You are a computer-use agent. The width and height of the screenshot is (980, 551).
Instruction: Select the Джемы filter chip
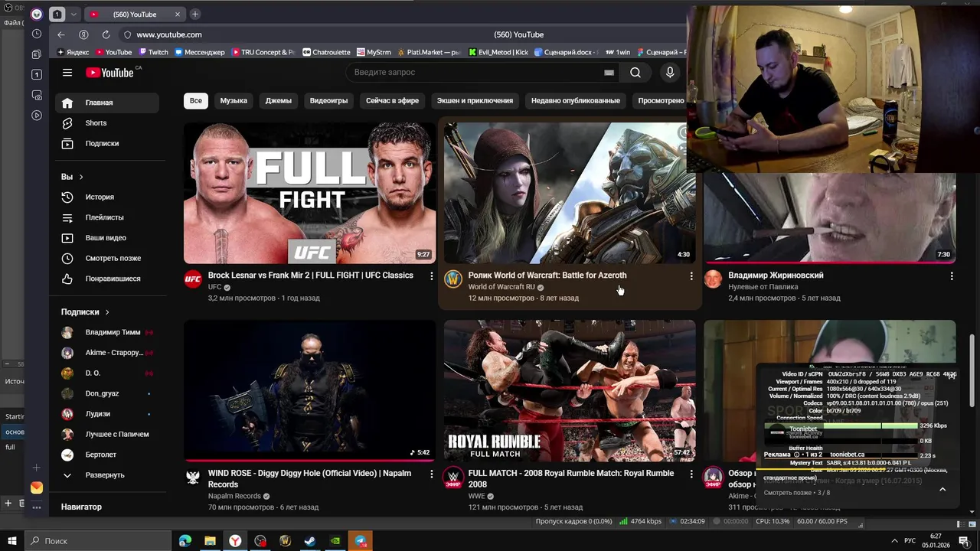279,101
